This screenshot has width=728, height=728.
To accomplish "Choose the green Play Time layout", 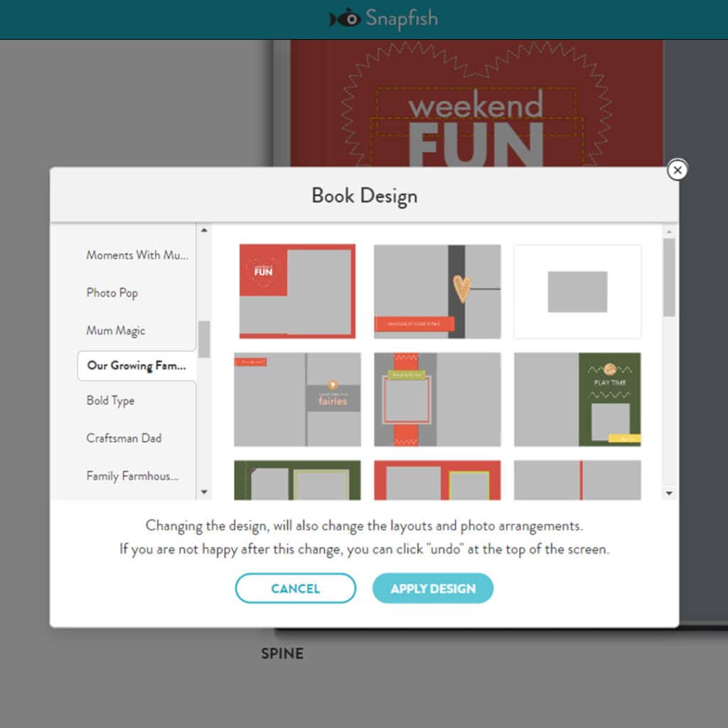I will 577,400.
